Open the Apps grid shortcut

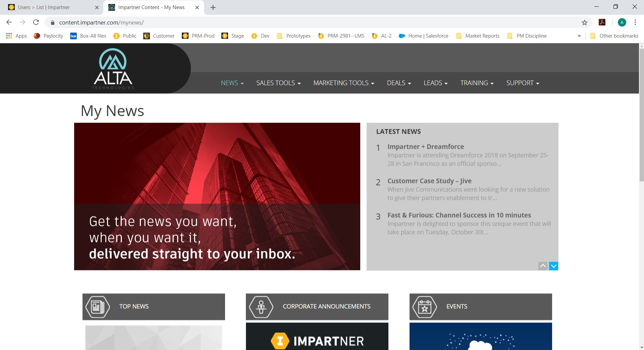[16, 36]
